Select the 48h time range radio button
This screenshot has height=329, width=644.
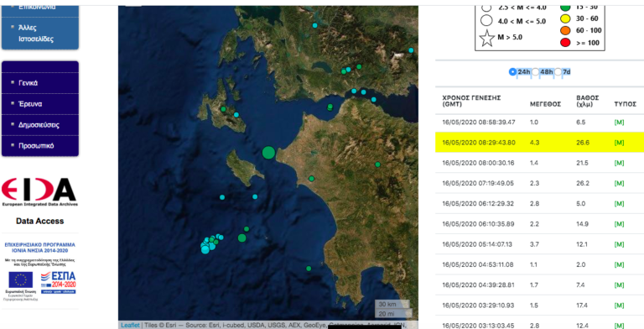coord(535,72)
